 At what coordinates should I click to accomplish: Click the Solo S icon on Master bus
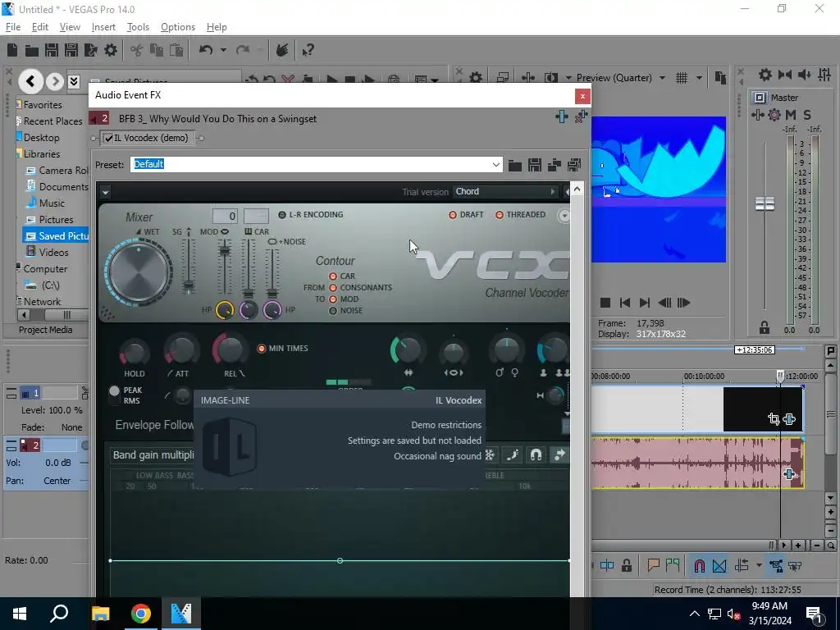pos(807,115)
